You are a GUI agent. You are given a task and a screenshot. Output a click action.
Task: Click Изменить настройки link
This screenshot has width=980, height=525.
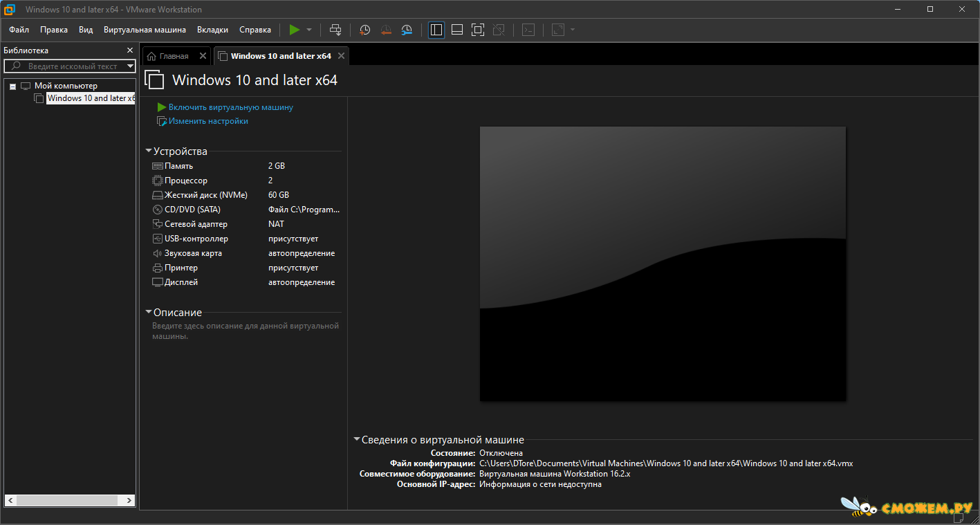[x=208, y=121]
